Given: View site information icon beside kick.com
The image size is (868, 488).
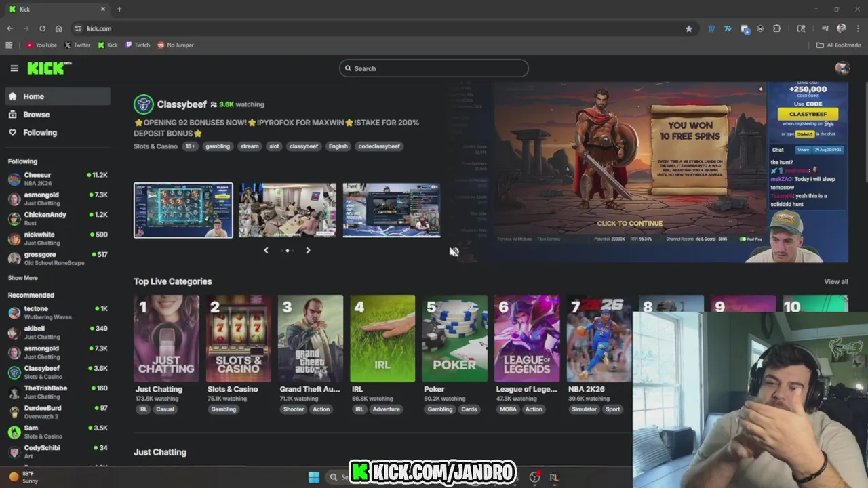Looking at the screenshot, I should click(x=78, y=28).
